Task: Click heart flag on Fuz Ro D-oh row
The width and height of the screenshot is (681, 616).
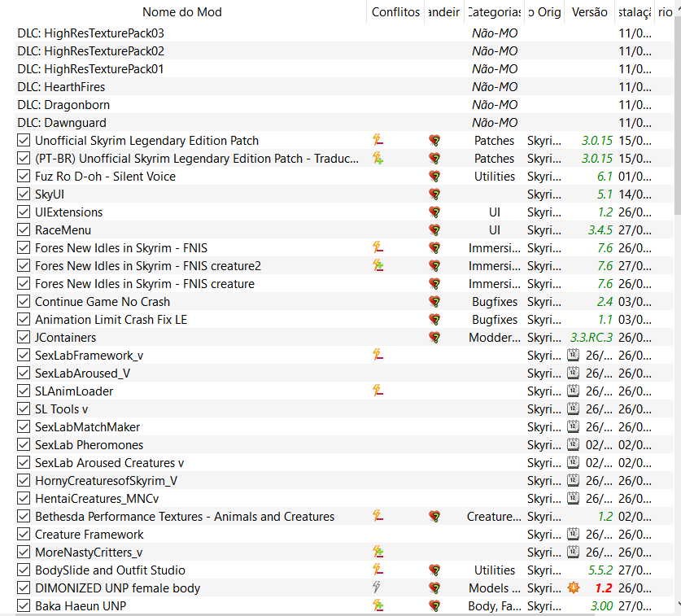Action: tap(434, 177)
